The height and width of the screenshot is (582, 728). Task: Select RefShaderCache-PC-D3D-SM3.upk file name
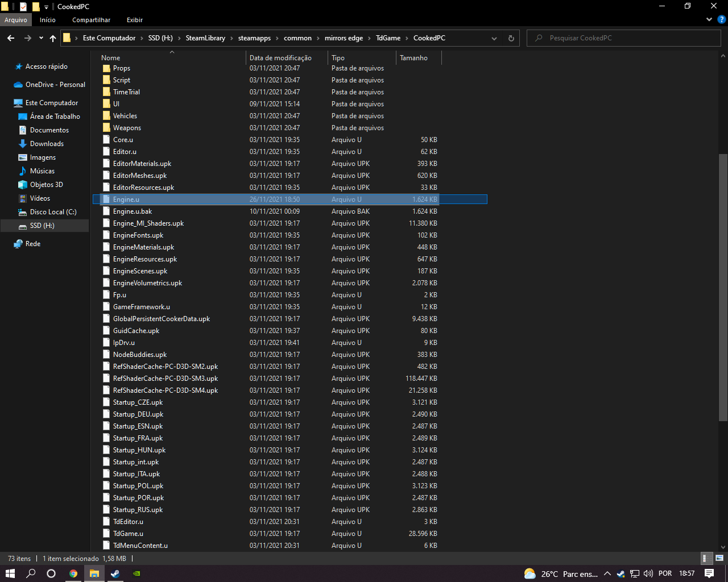pos(166,379)
